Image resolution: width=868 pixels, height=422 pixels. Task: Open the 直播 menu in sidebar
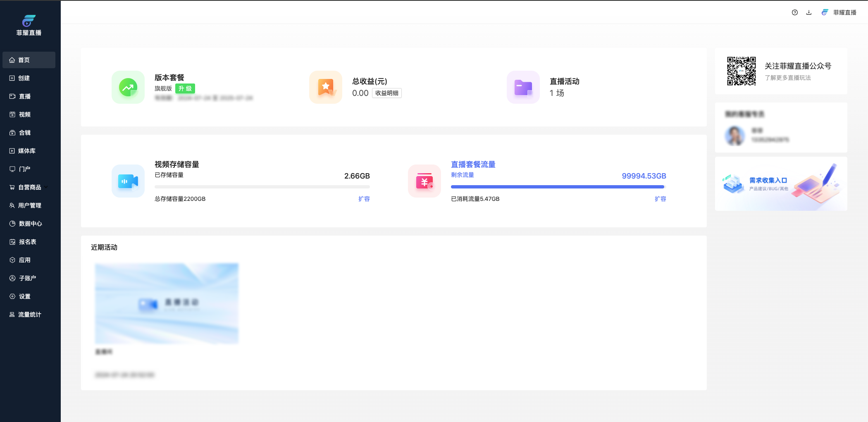tap(25, 96)
